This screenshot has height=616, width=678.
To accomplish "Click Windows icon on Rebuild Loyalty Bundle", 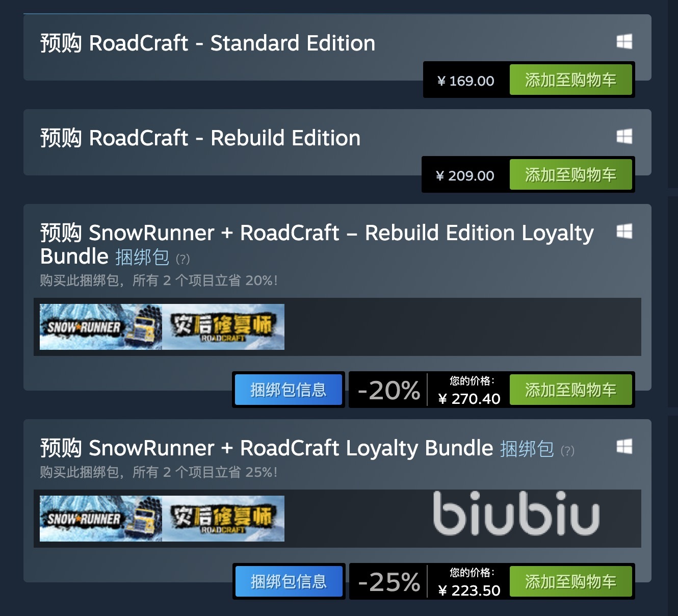I will (624, 232).
